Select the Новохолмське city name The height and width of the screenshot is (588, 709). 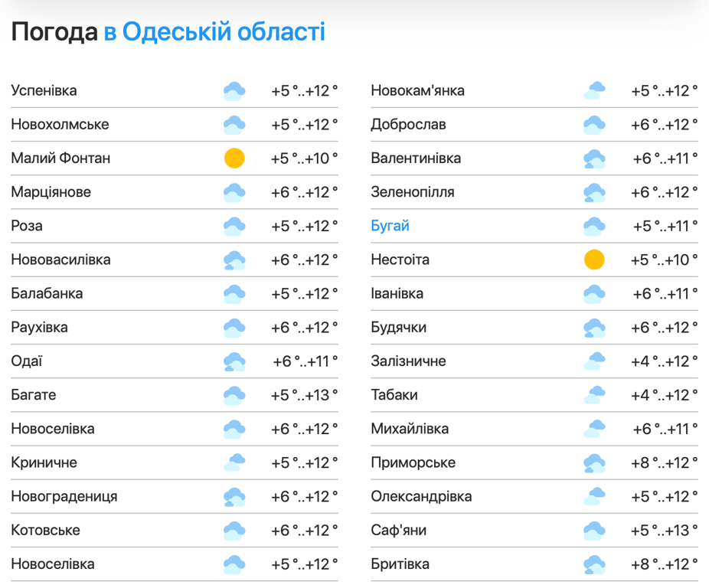60,124
